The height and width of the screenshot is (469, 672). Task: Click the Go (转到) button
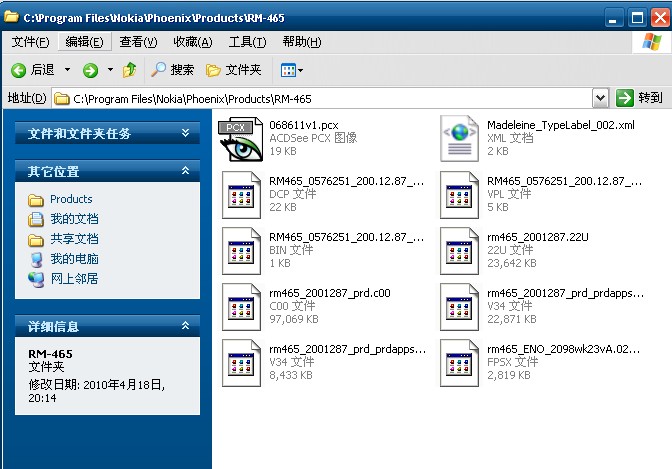(639, 98)
